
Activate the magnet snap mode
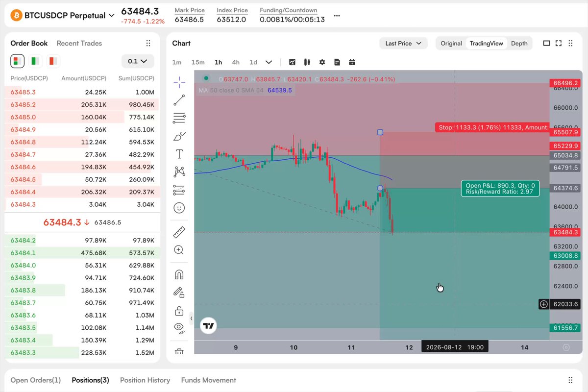pyautogui.click(x=179, y=274)
